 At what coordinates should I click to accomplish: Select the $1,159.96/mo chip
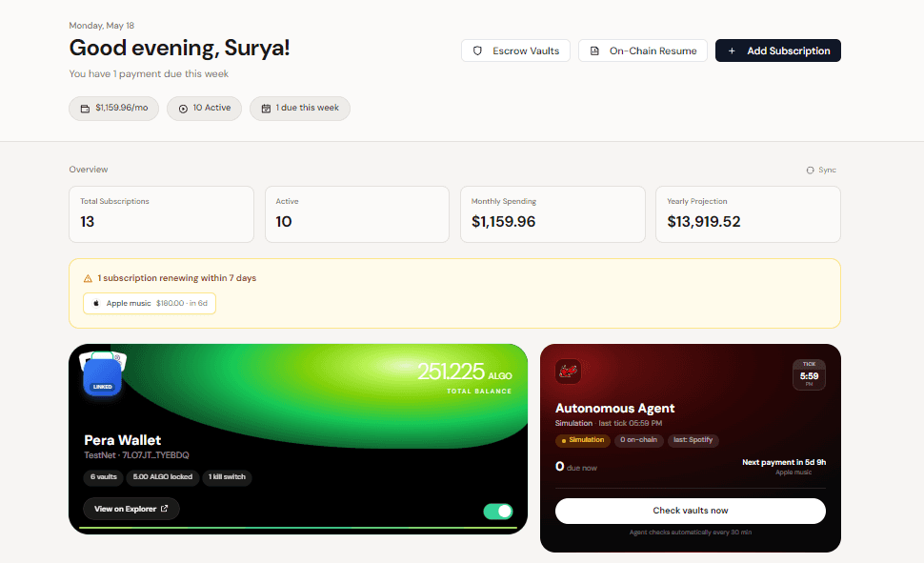click(x=113, y=108)
